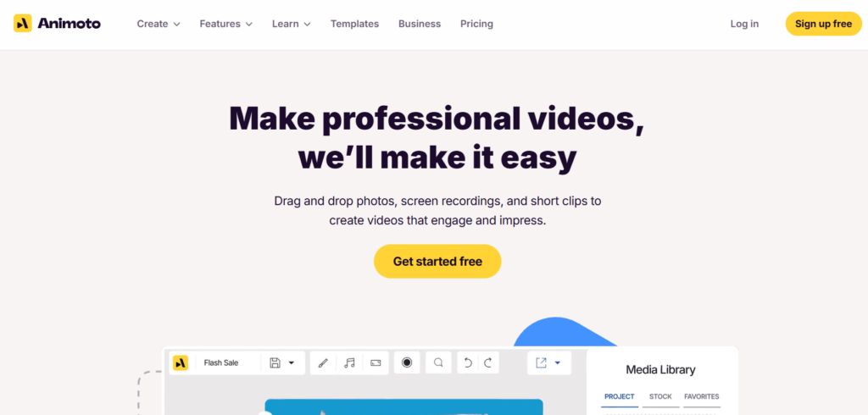Click the Animoto logo icon in the header

23,23
